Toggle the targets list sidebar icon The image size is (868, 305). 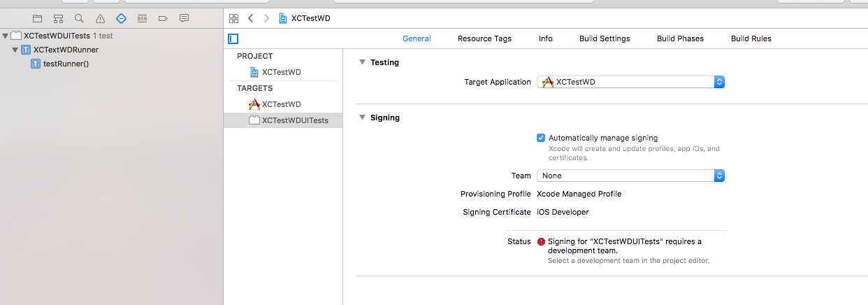[233, 38]
